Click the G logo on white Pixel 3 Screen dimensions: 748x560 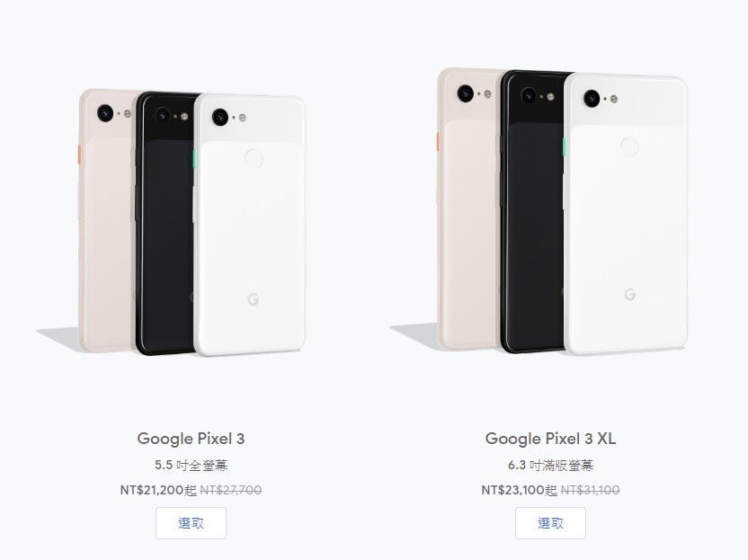coord(254,299)
